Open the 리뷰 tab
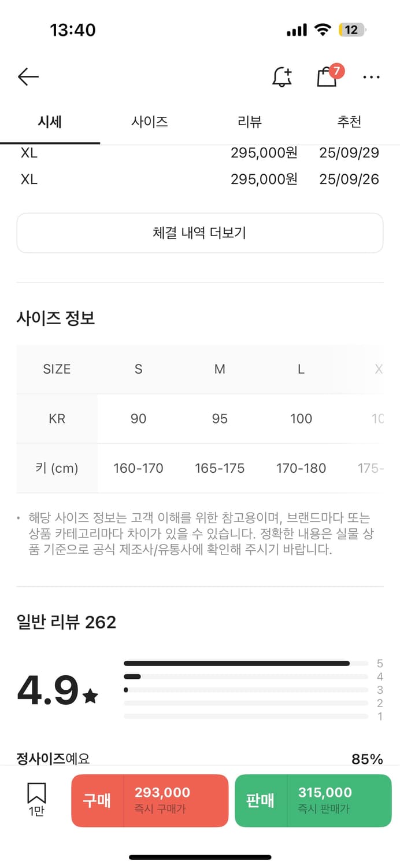Viewport: 400px width, 868px height. (x=250, y=122)
